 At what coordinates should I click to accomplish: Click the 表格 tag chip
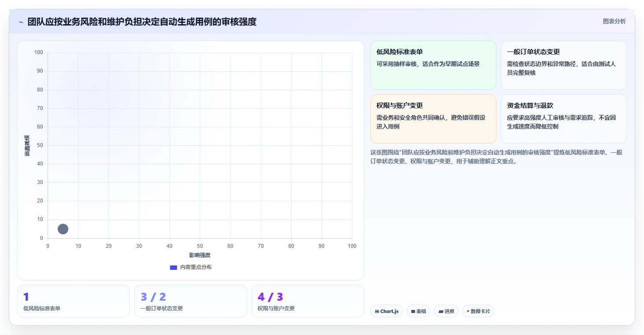click(x=418, y=311)
